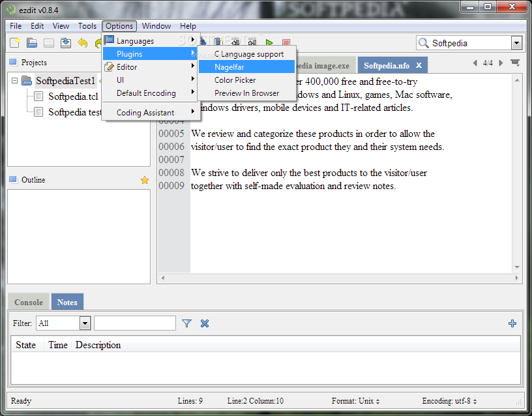Viewport: 532px width, 416px height.
Task: Close the Softpedia.nfo tab
Action: 419,65
